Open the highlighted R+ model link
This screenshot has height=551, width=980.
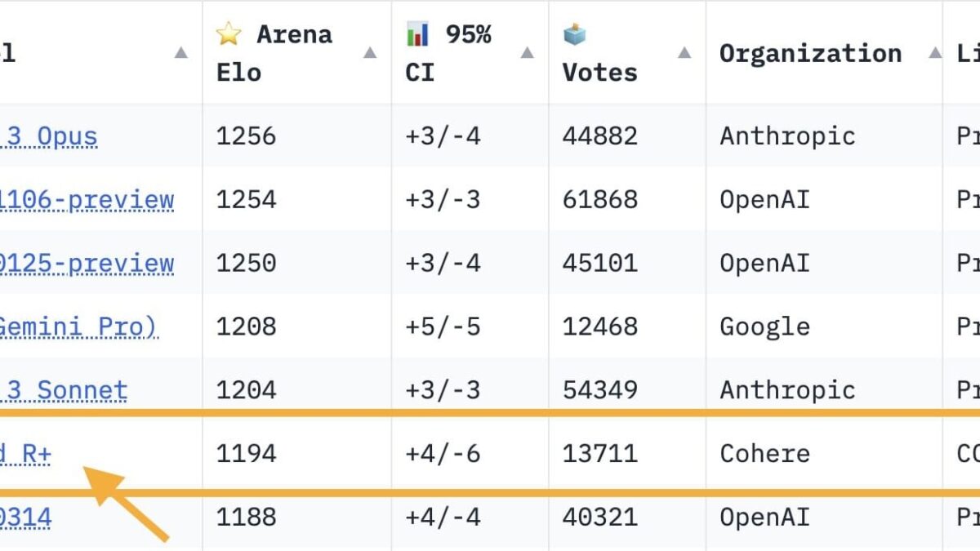coord(26,454)
